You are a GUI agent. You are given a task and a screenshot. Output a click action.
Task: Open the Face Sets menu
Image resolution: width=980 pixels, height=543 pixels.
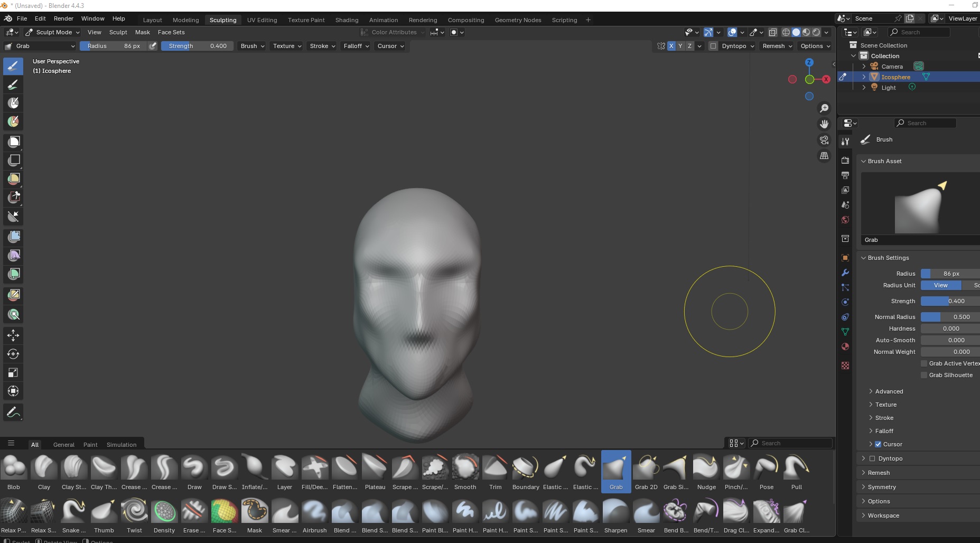coord(171,32)
